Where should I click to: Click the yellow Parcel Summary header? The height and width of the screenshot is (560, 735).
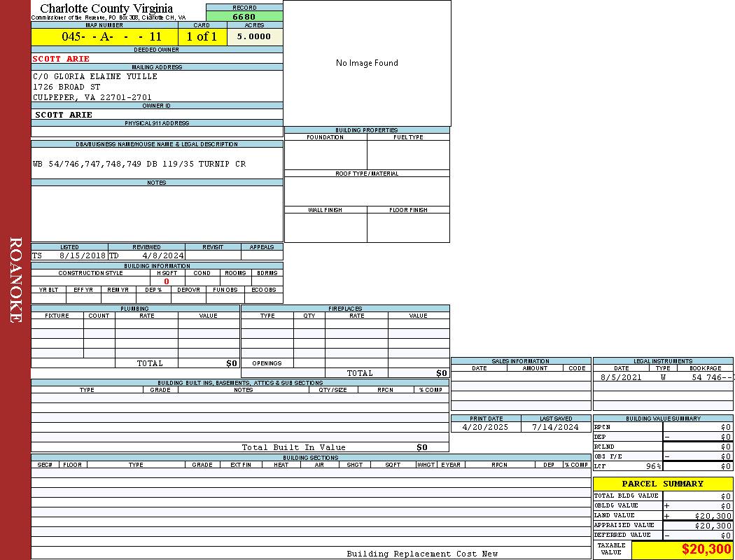pyautogui.click(x=662, y=484)
